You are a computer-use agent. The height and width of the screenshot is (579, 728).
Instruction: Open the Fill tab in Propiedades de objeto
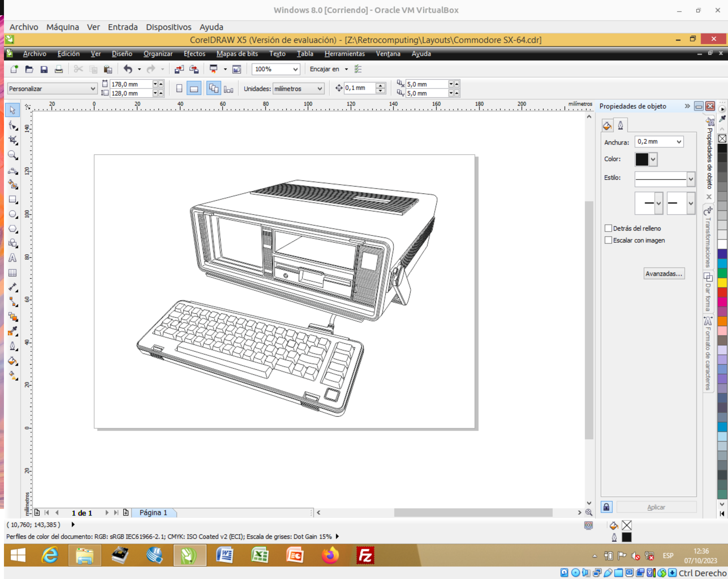coord(607,126)
